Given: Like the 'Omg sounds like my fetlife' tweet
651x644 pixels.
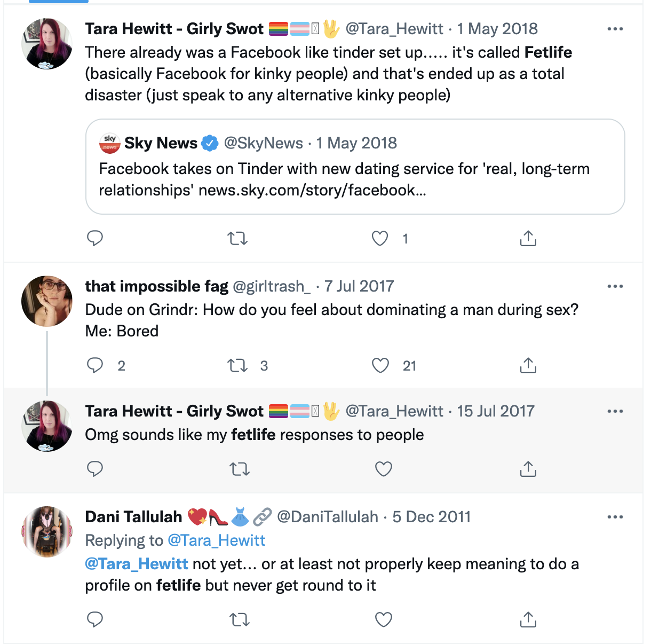Looking at the screenshot, I should (x=383, y=469).
